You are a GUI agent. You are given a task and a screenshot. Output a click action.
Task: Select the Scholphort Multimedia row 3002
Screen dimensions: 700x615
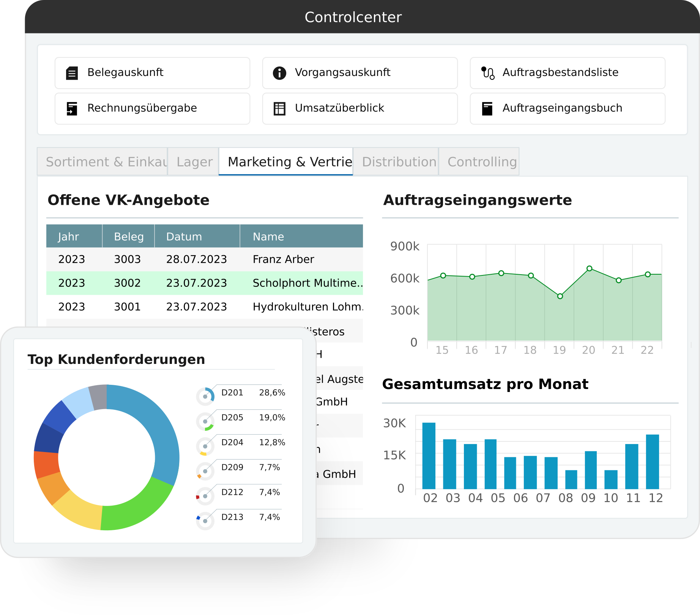click(204, 283)
